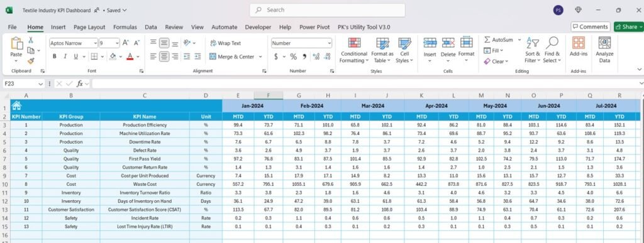
Task: Click the Borders icon
Action: pos(94,57)
